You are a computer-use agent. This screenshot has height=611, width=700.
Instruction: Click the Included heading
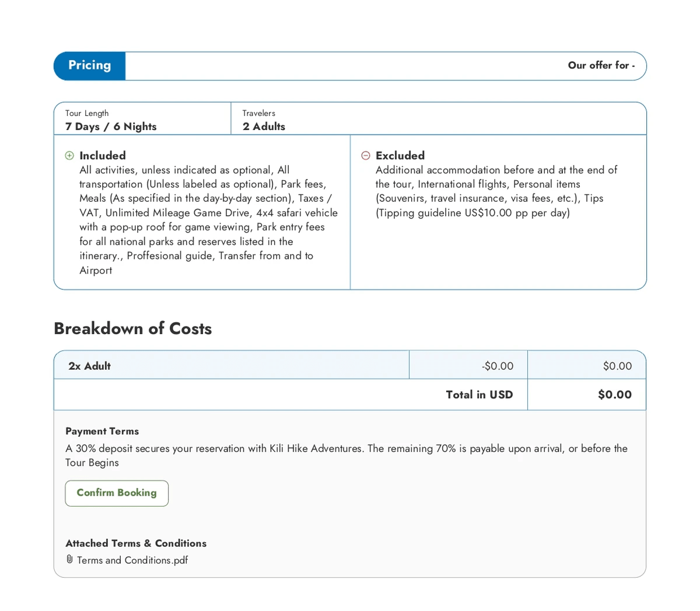[103, 156]
